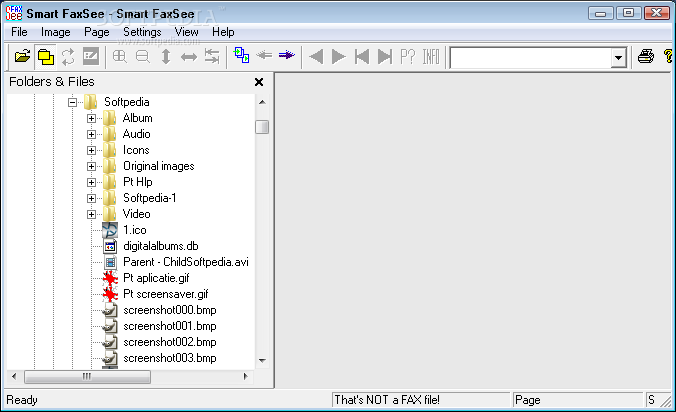The height and width of the screenshot is (412, 676).
Task: Click the INFO toolbar icon
Action: pos(431,56)
